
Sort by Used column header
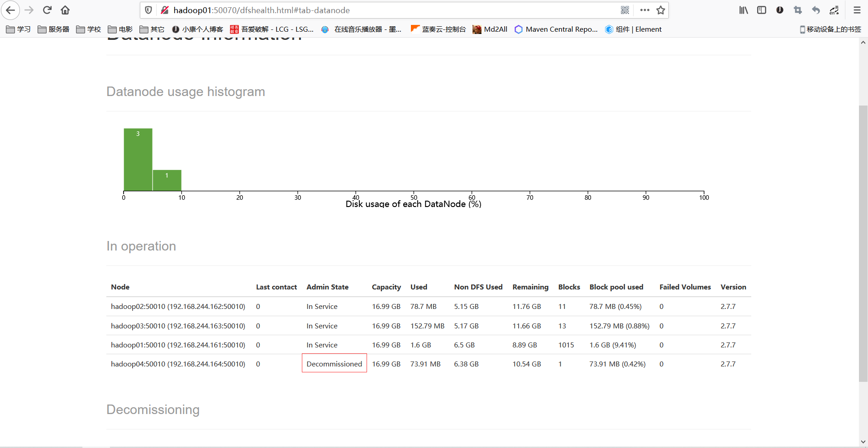(x=419, y=287)
